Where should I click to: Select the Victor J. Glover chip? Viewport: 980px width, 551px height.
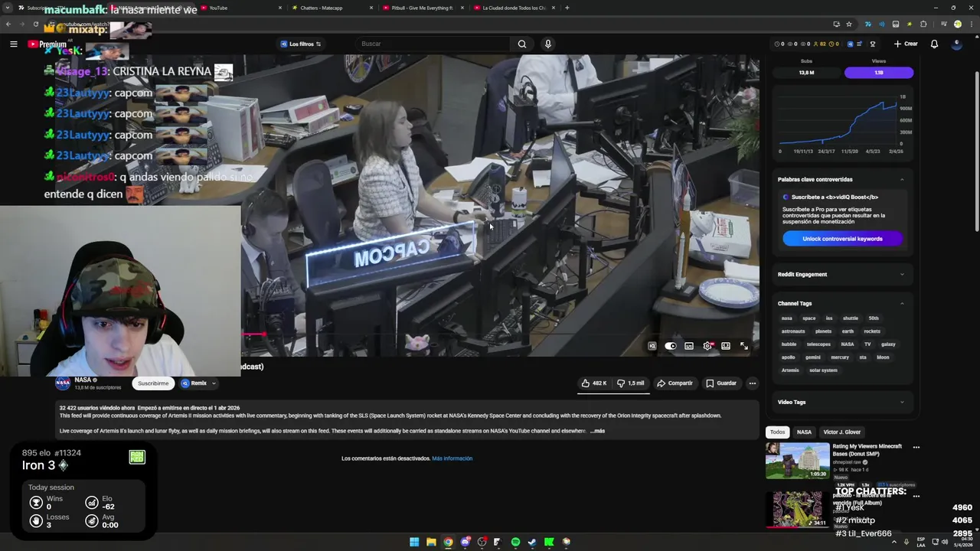point(841,432)
